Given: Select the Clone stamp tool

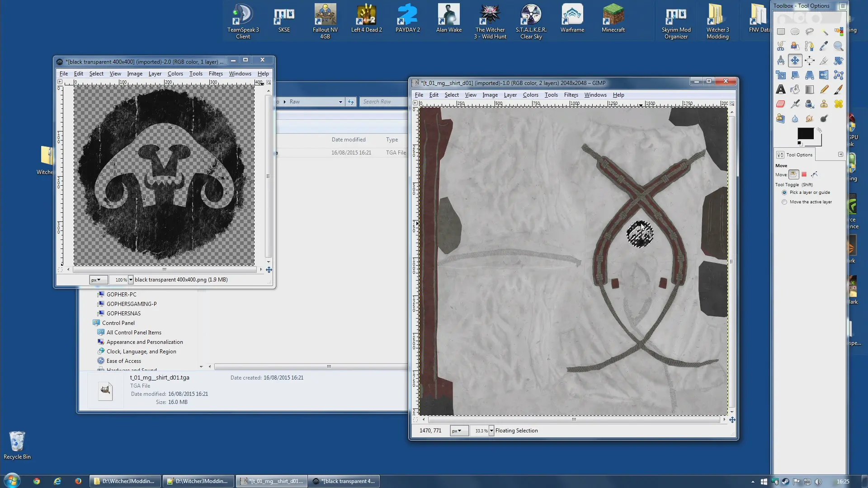Looking at the screenshot, I should [824, 104].
